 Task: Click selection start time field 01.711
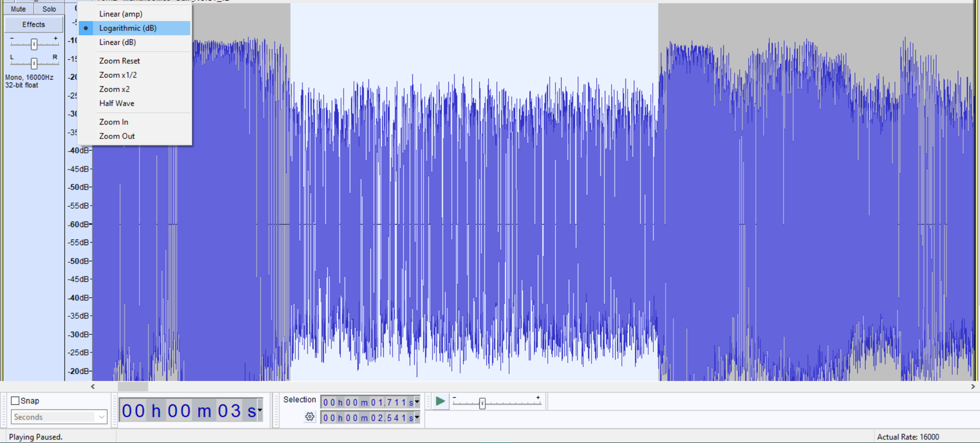pos(367,402)
